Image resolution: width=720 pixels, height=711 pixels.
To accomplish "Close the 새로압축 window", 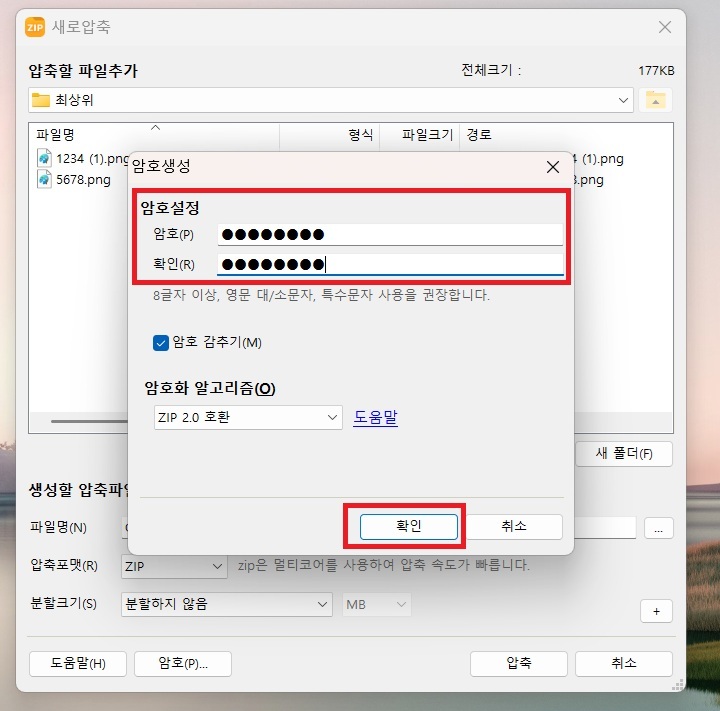I will [x=664, y=27].
